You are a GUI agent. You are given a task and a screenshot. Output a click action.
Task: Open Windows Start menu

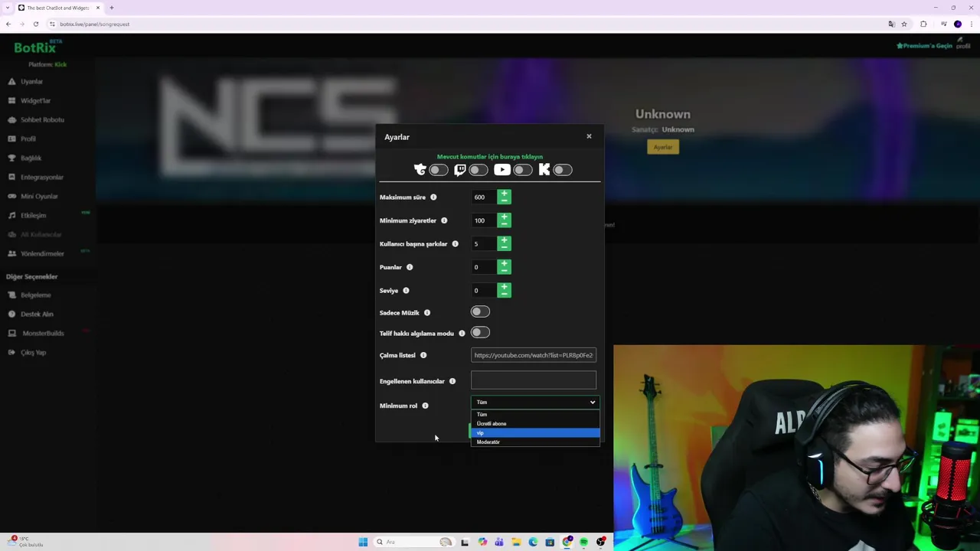(363, 542)
